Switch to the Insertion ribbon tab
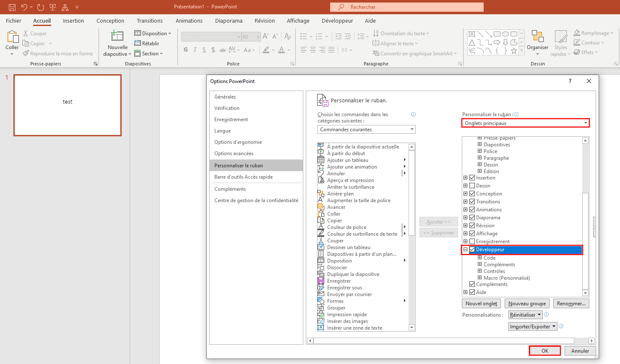This screenshot has height=364, width=620. (x=73, y=21)
